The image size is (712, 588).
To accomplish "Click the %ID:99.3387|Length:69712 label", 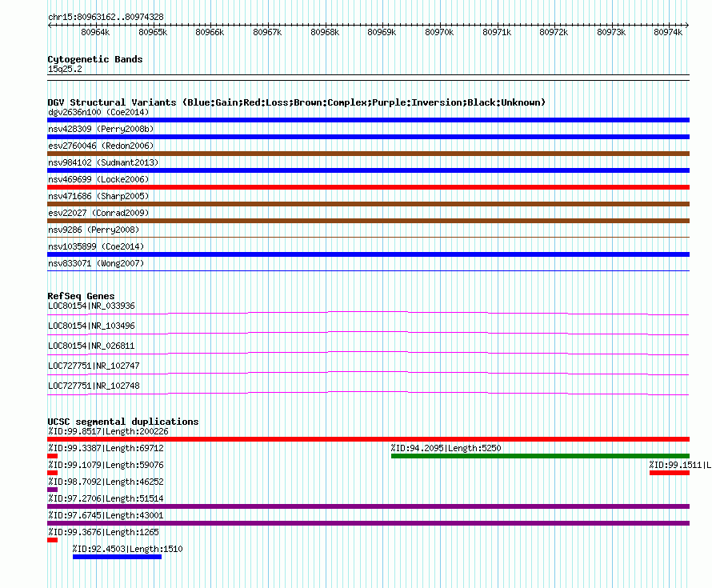I will coord(106,448).
